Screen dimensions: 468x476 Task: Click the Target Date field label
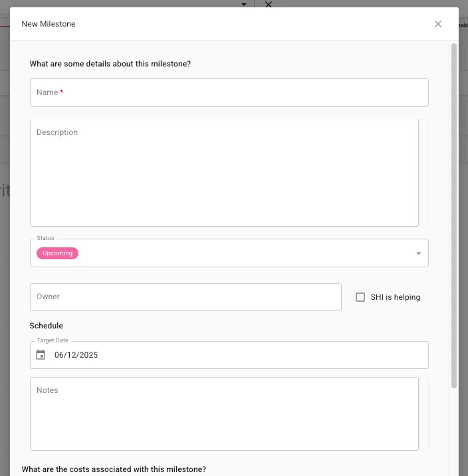click(53, 340)
